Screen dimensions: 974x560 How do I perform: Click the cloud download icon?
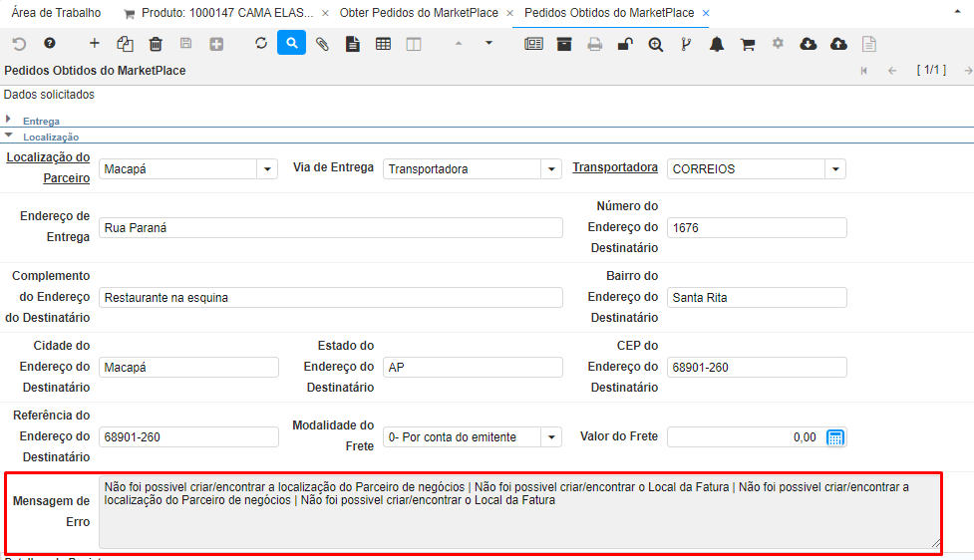809,44
